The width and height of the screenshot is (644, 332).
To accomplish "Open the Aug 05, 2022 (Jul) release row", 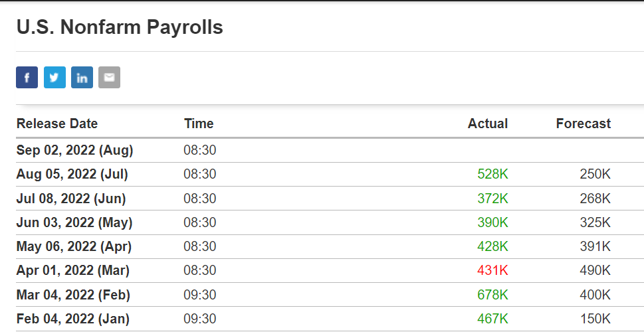I will (330, 175).
